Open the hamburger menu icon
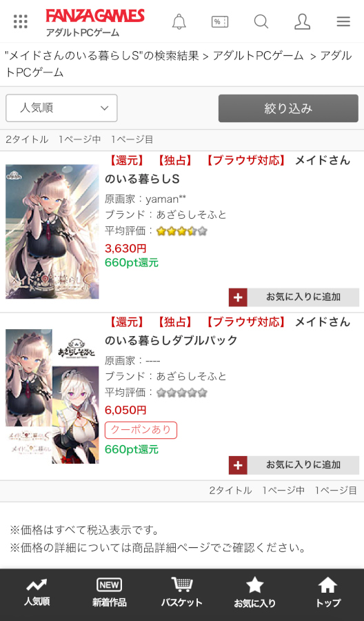364x621 pixels. coord(343,21)
